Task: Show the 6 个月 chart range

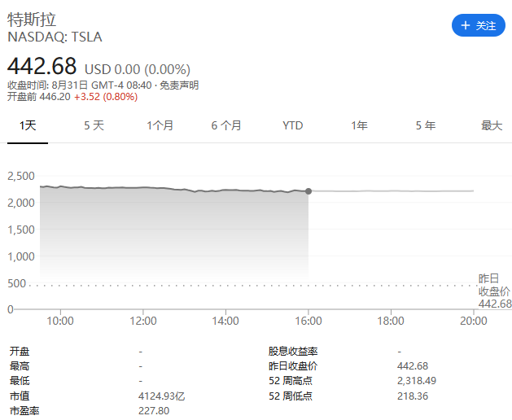Action: tap(226, 125)
